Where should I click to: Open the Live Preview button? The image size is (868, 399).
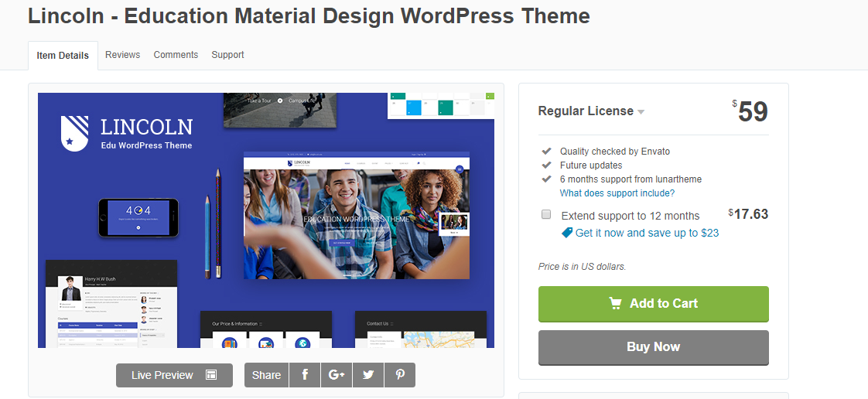click(174, 375)
